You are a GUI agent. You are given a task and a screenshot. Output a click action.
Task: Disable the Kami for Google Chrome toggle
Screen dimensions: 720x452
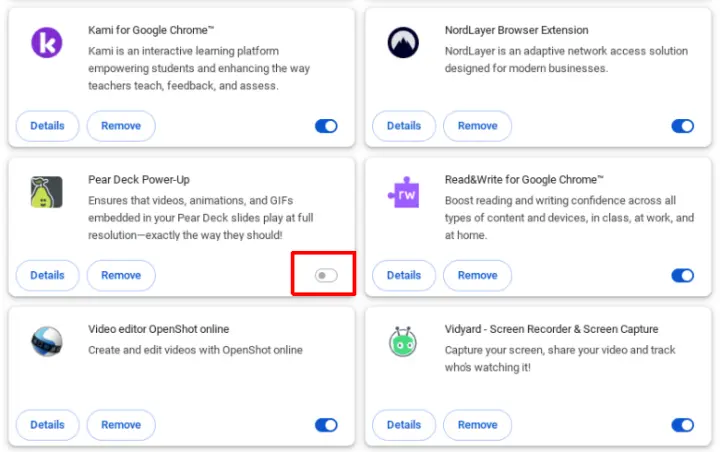[326, 126]
